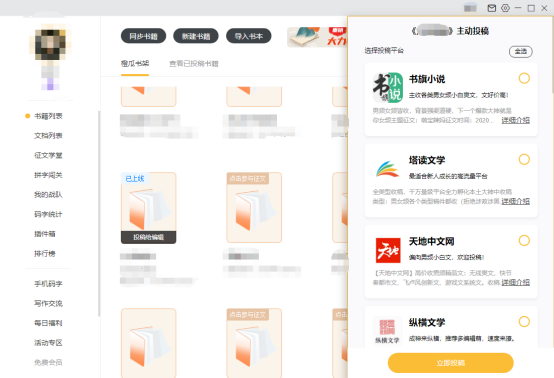This screenshot has height=378, width=554.
Task: Click the 塔读文学 colorful logo
Action: (388, 169)
